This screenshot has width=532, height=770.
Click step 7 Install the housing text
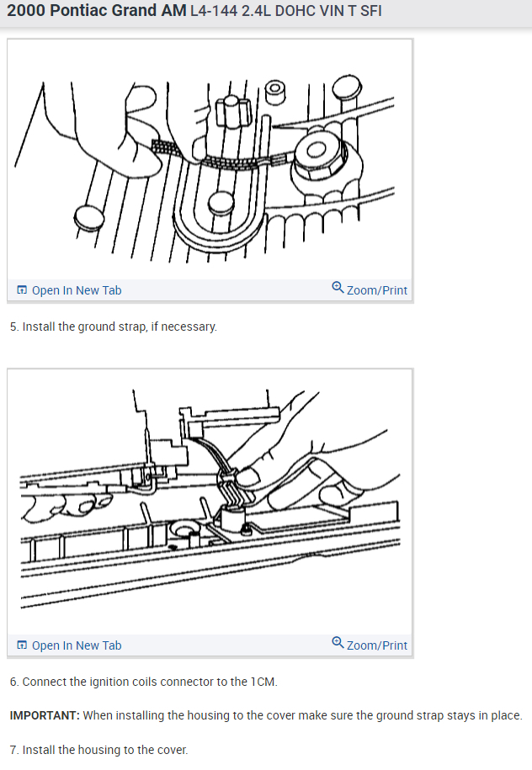tap(98, 750)
